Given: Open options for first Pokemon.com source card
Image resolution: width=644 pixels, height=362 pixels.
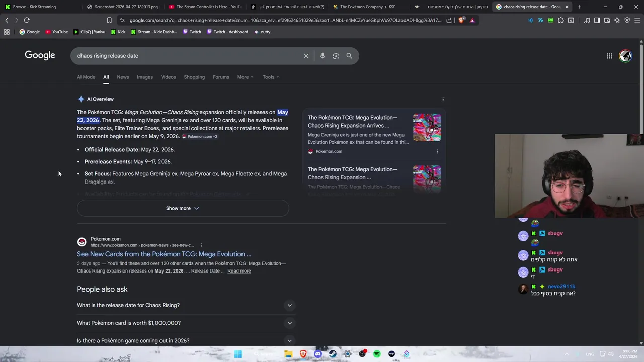Looking at the screenshot, I should (437, 151).
